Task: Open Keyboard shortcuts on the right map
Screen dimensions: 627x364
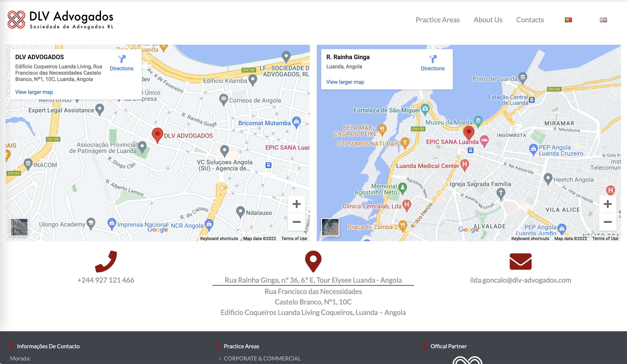Action: tap(530, 239)
